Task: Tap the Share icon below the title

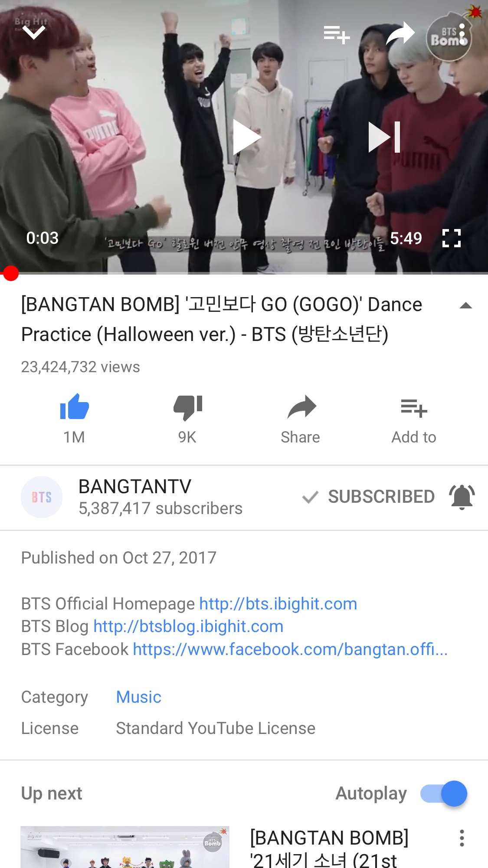Action: tap(301, 407)
